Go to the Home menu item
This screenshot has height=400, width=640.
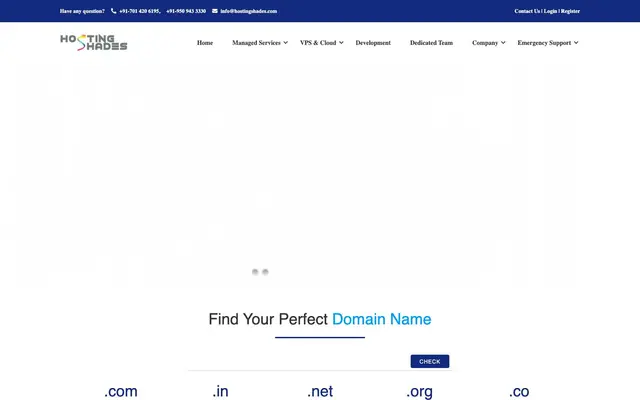[x=205, y=42]
